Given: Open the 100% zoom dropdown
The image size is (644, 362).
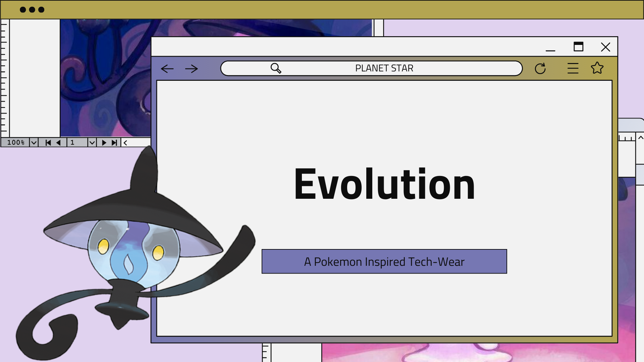Looking at the screenshot, I should pos(34,142).
